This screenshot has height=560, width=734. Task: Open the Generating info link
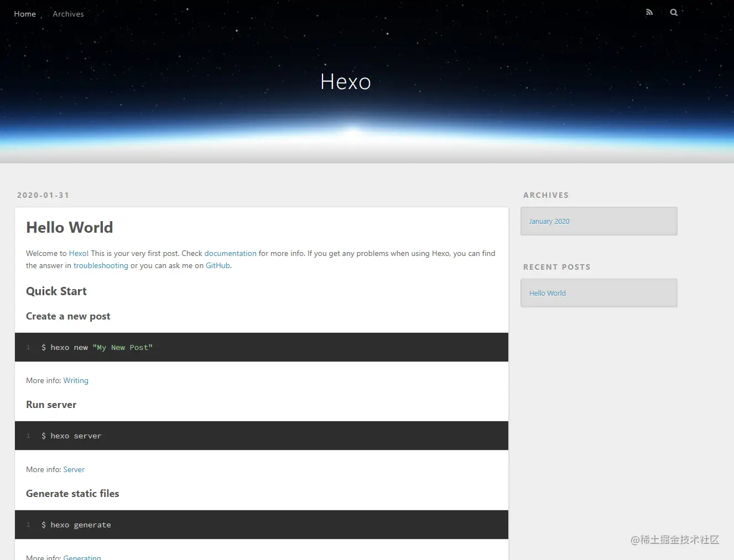82,557
